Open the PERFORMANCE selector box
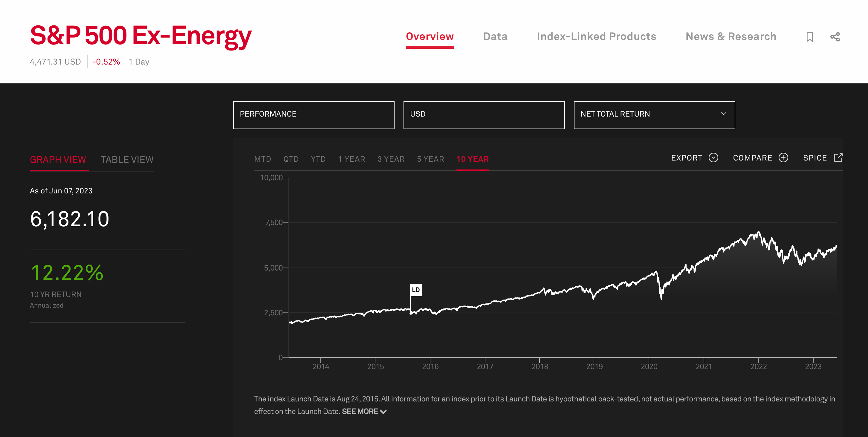 click(x=314, y=115)
